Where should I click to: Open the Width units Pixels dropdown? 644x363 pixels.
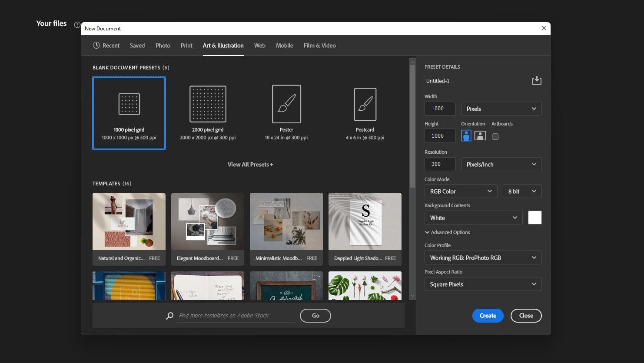tap(501, 109)
